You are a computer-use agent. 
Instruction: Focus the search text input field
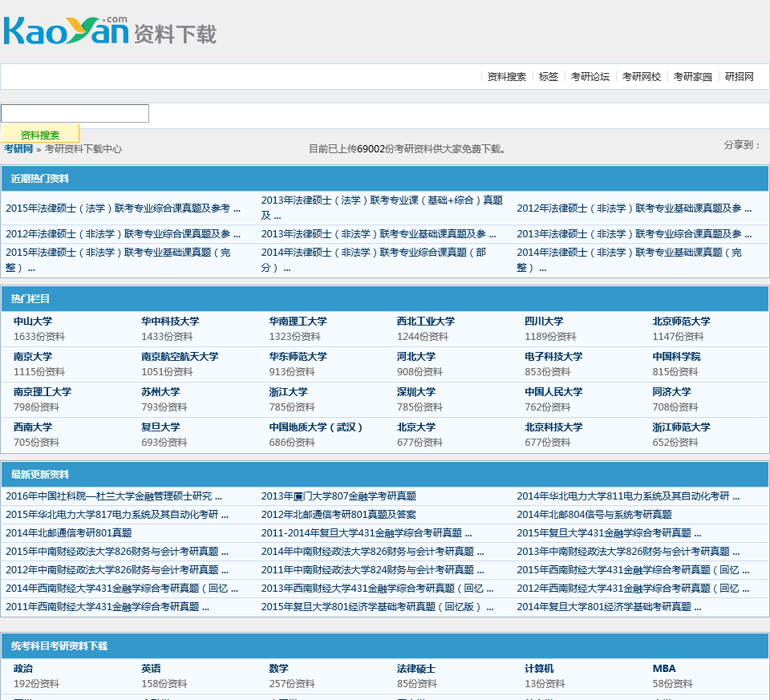point(75,113)
